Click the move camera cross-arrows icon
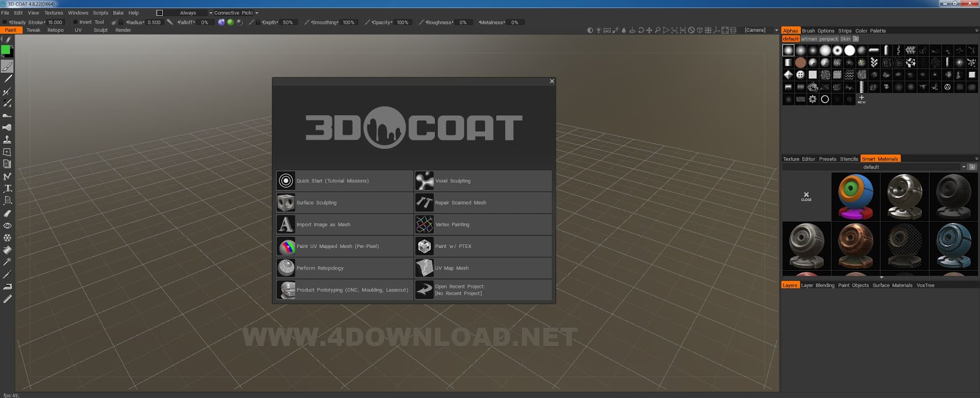 (x=649, y=30)
